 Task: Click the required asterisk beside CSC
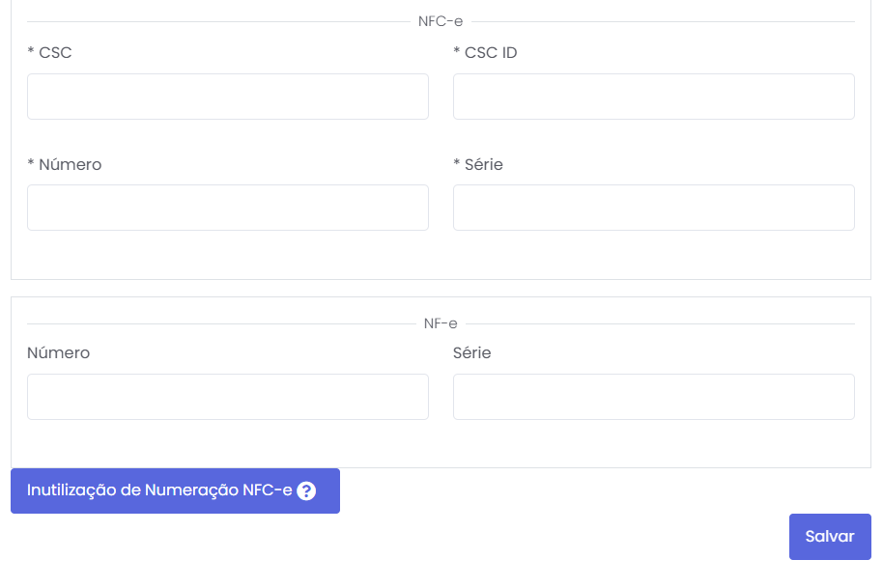coord(31,53)
